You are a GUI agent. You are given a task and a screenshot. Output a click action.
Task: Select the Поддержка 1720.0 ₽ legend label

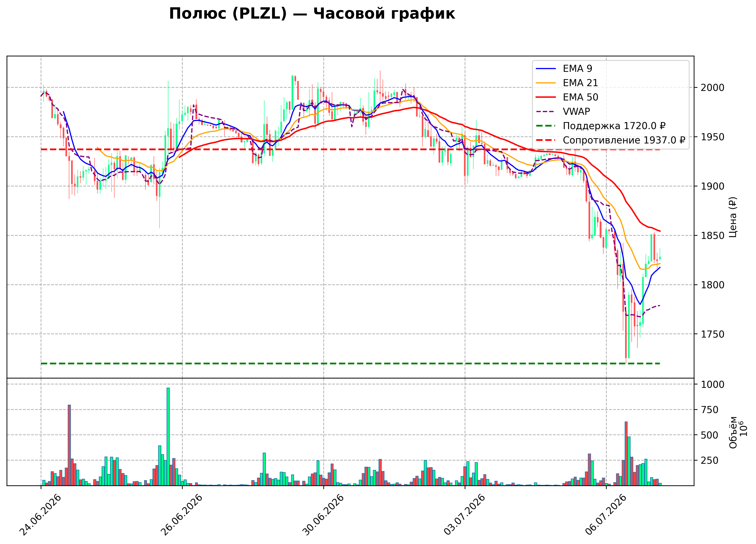click(x=614, y=126)
